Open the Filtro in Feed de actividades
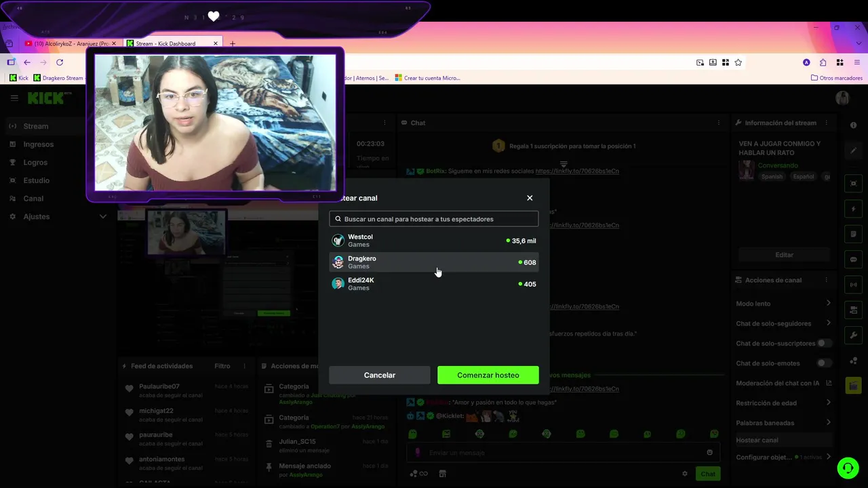The height and width of the screenshot is (488, 868). click(222, 366)
